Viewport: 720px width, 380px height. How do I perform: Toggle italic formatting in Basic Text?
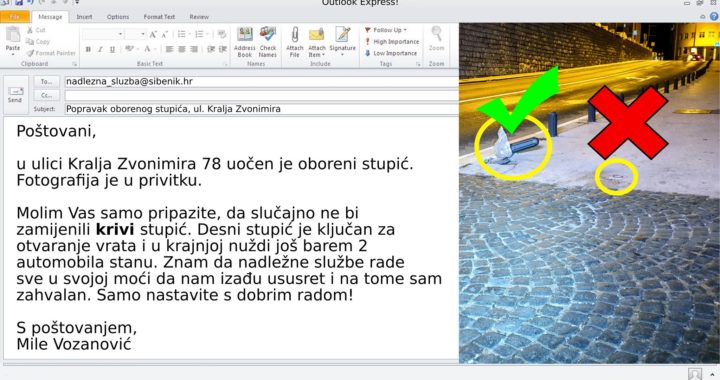tap(100, 49)
